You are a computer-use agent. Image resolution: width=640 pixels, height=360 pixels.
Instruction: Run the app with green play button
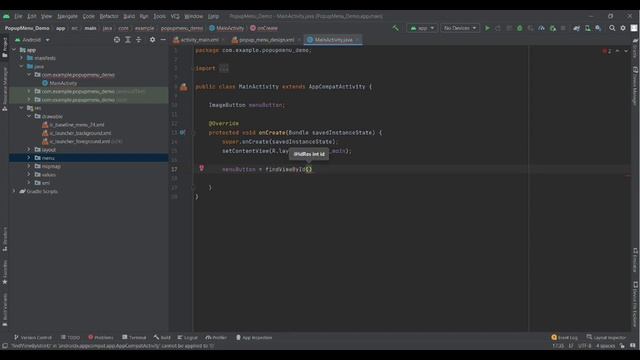click(x=487, y=28)
